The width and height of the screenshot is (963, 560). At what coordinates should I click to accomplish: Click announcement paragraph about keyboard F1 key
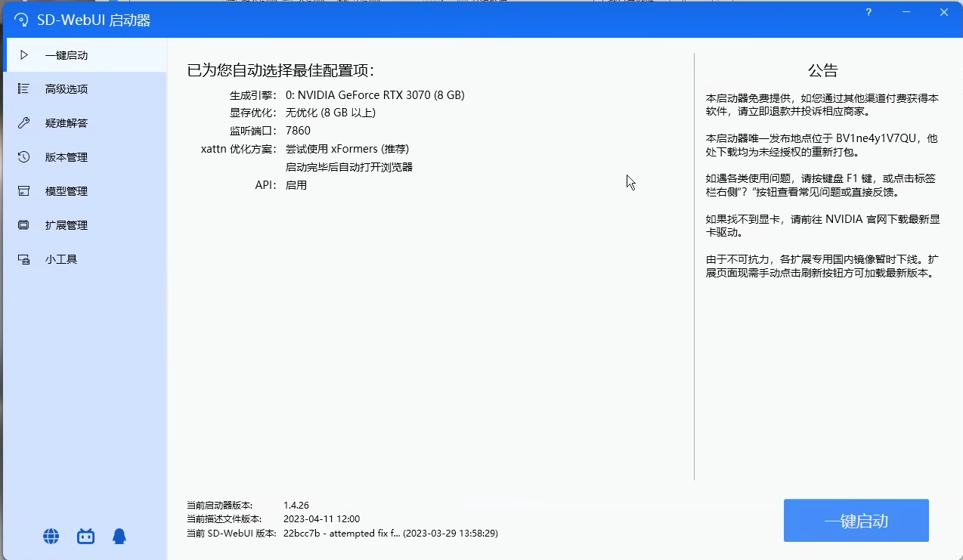822,185
